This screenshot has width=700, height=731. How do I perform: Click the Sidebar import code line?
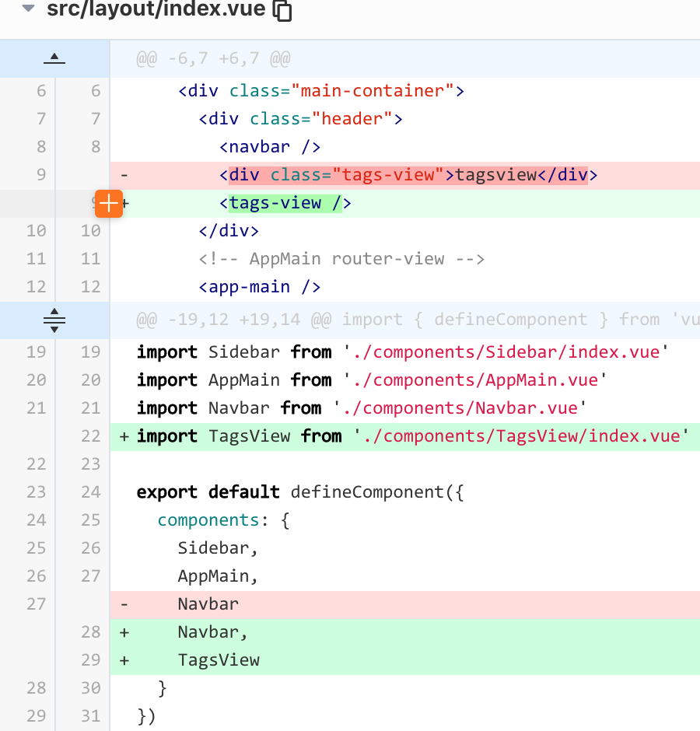point(398,352)
